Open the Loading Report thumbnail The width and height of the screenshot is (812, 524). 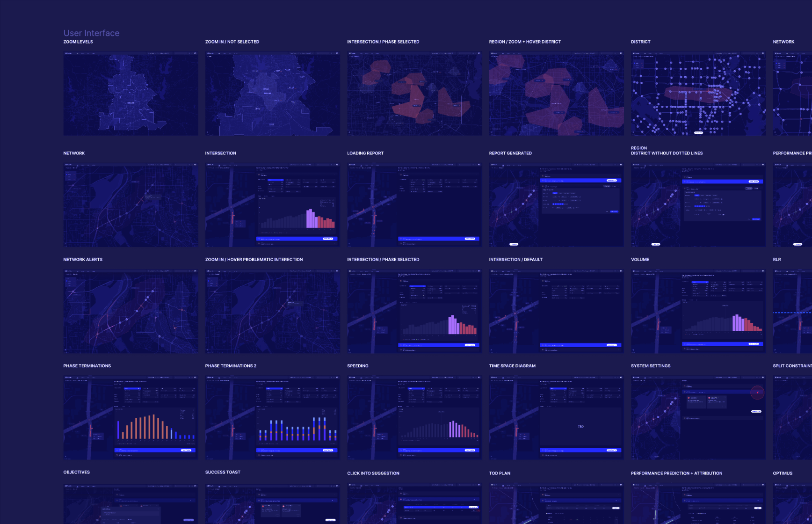tap(414, 205)
